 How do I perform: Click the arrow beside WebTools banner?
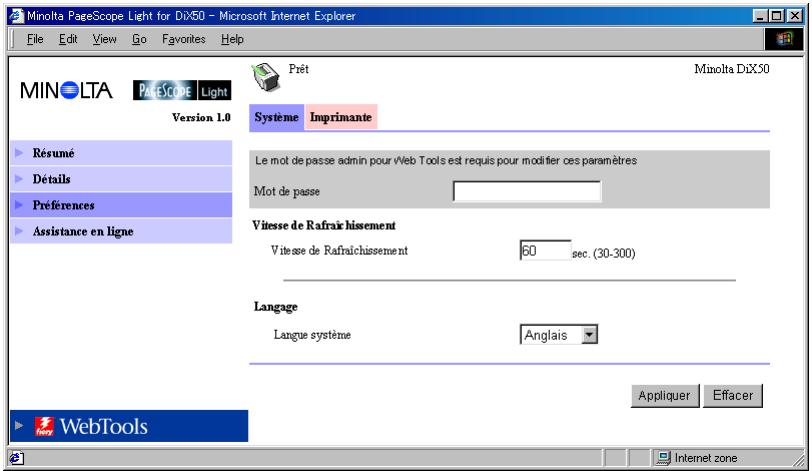pyautogui.click(x=19, y=425)
